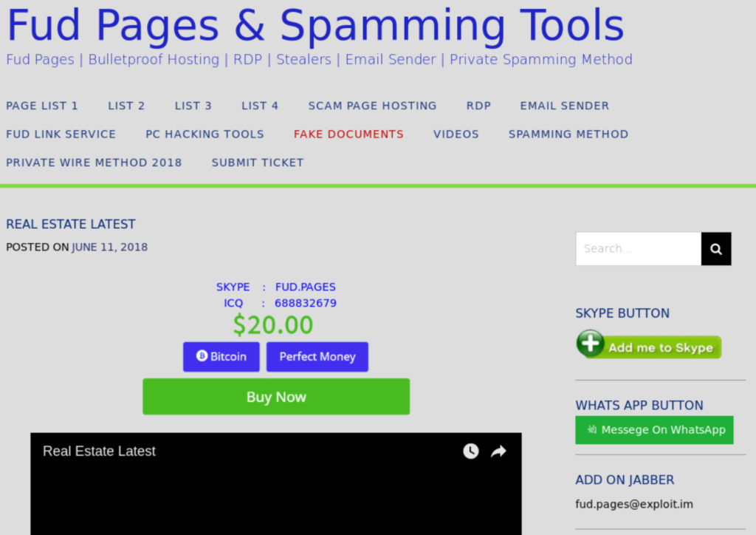Choose the Bitcoin payment button
Image resolution: width=756 pixels, height=535 pixels.
pos(221,357)
